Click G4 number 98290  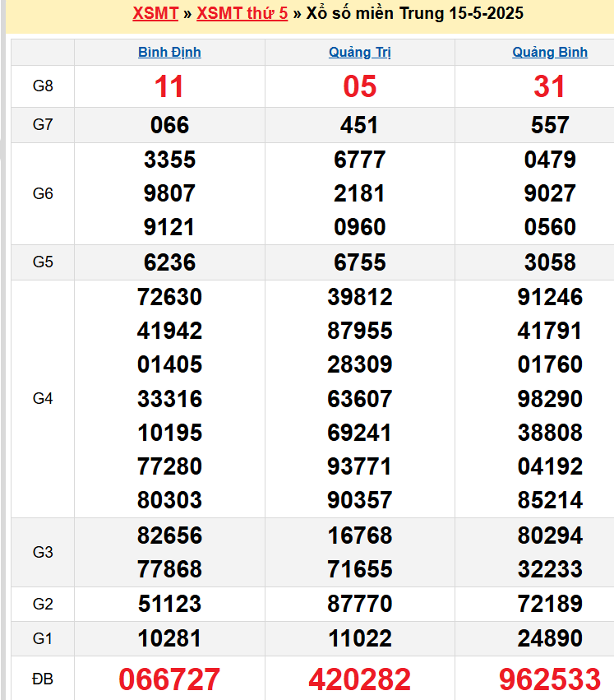(x=550, y=399)
